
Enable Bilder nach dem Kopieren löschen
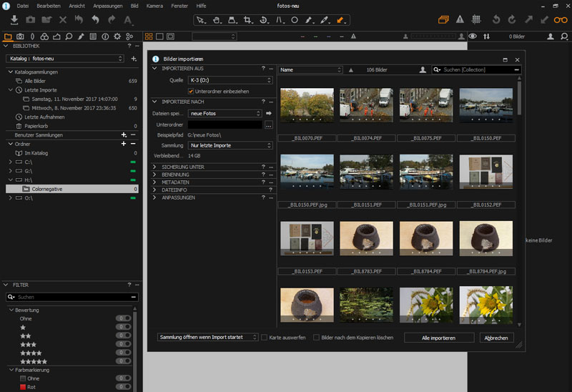(316, 338)
